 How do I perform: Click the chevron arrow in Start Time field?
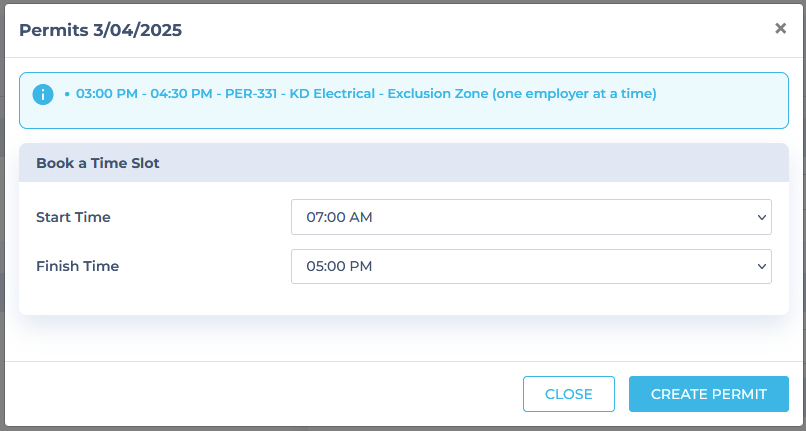click(762, 218)
